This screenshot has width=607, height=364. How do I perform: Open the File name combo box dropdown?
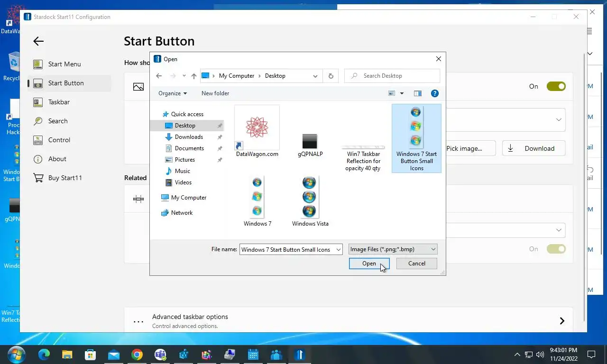click(x=338, y=249)
